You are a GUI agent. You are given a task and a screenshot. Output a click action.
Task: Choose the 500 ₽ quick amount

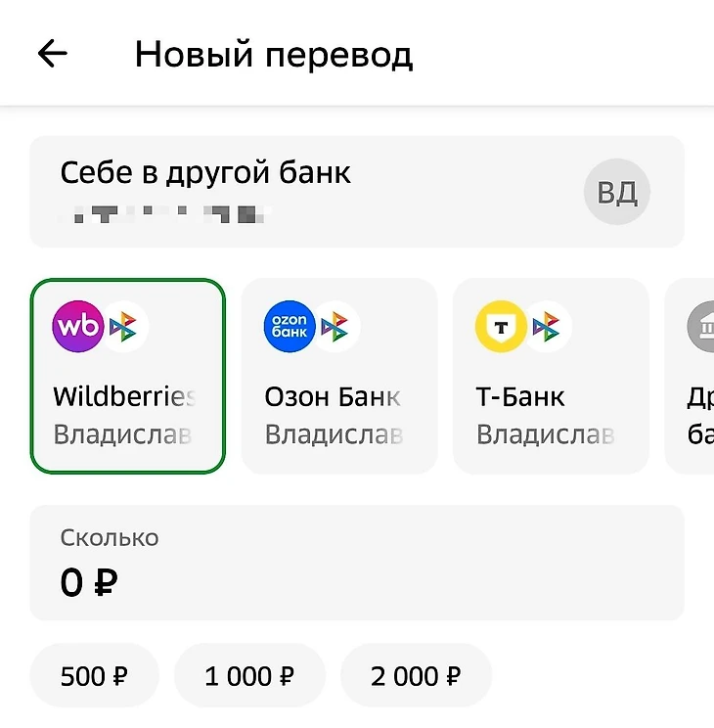point(95,676)
